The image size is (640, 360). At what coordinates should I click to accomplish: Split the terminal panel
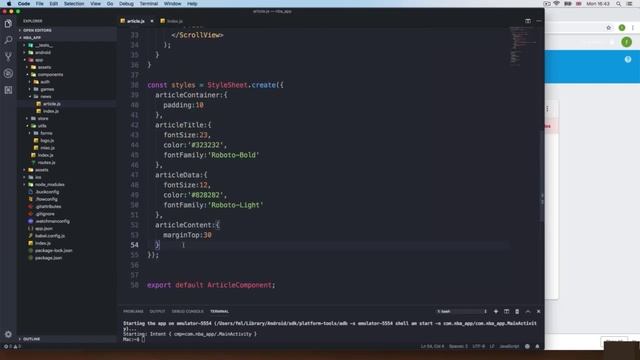click(x=507, y=311)
